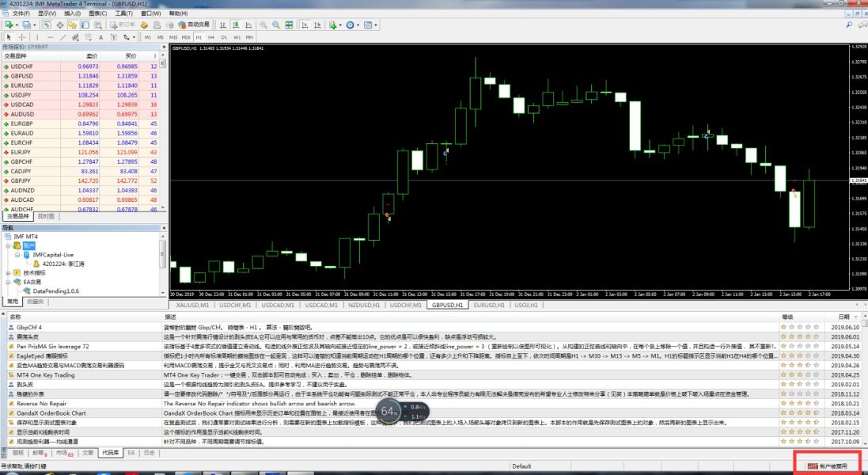Viewport: 868px width, 475px height.
Task: Switch to EURUSD,H1 chart tab
Action: 489,305
